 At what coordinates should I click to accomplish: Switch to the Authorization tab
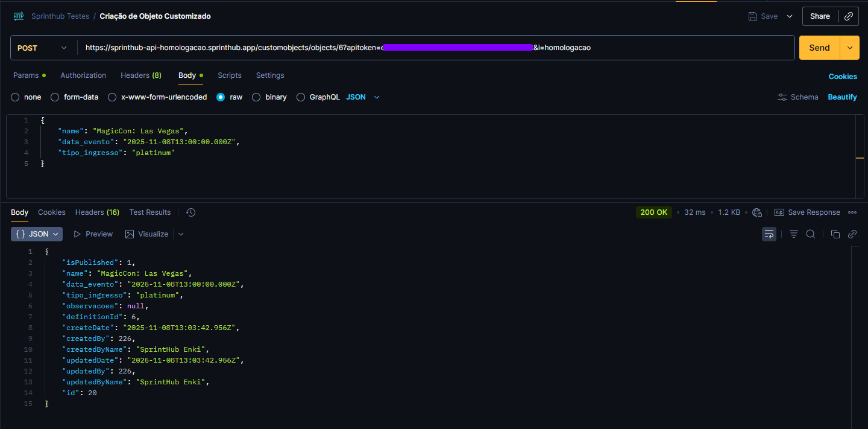coord(83,75)
